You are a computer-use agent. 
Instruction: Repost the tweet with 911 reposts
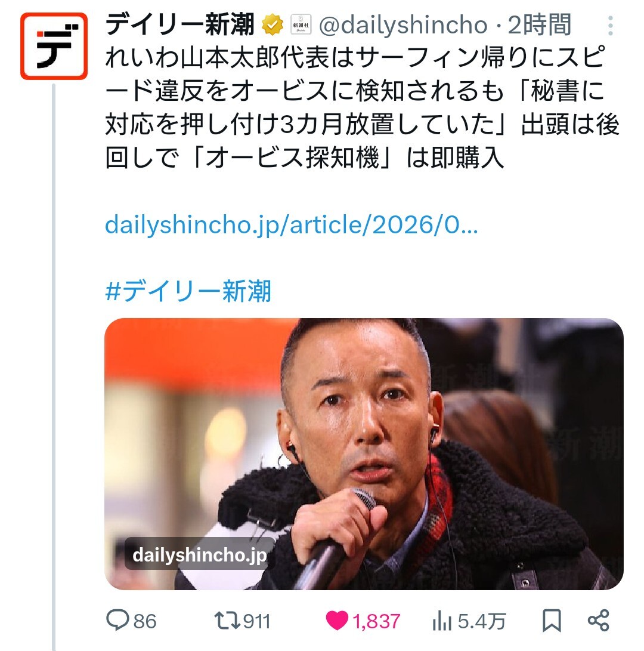point(227,621)
